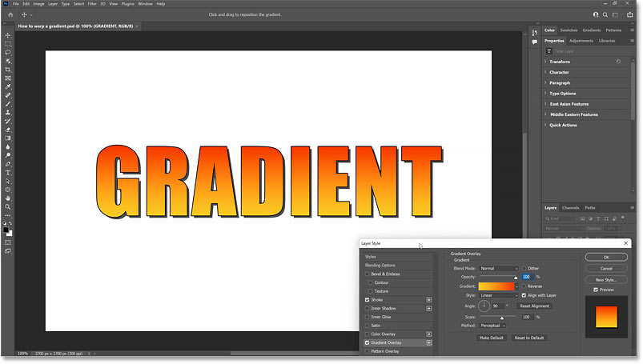The width and height of the screenshot is (643, 364).
Task: Select the Eraser tool
Action: 8,130
